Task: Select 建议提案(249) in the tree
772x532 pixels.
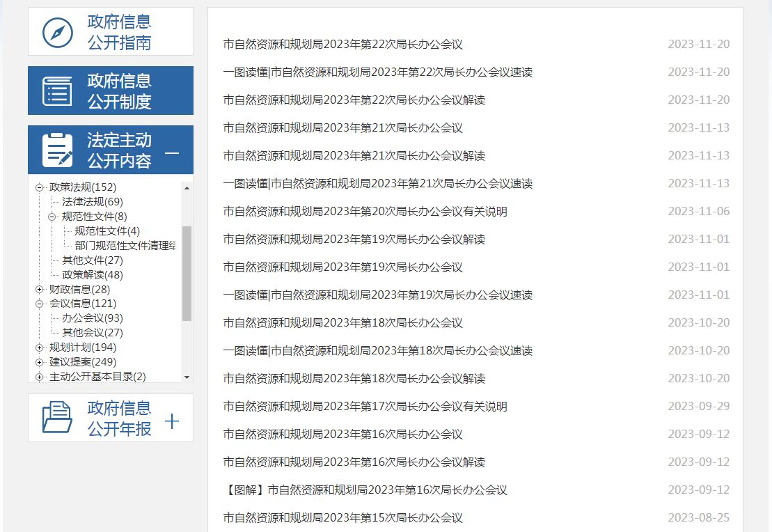Action: tap(83, 362)
